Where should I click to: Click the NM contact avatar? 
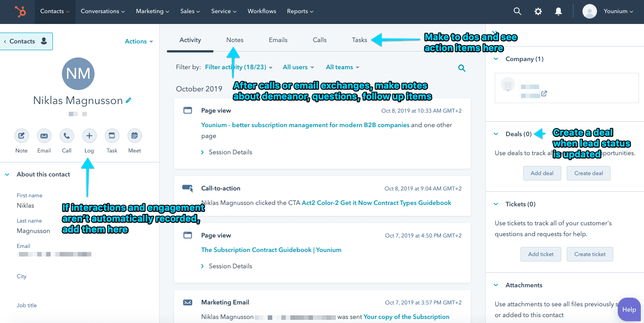point(78,74)
